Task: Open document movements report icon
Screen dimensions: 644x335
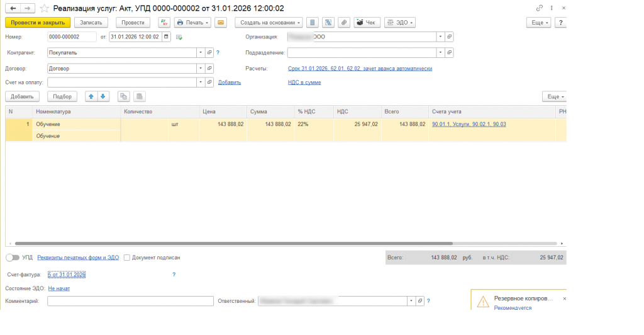Action: (313, 23)
